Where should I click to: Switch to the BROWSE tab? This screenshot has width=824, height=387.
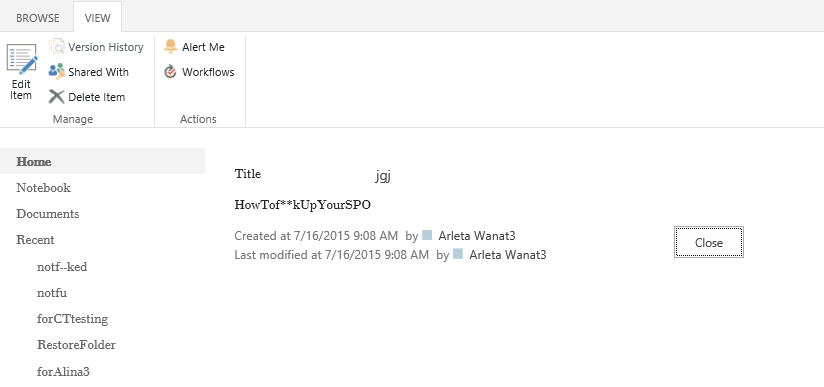click(x=38, y=18)
